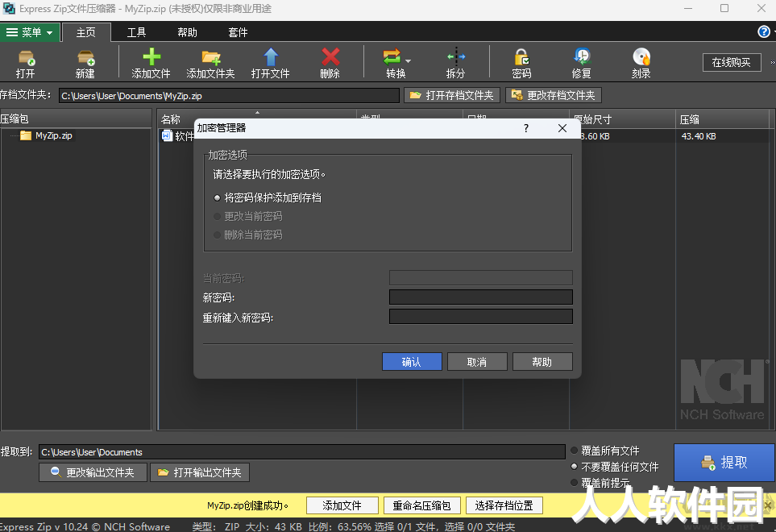Click the 43.40 KB compressed size cell
Viewport: 776px width, 532px height.
[x=699, y=136]
